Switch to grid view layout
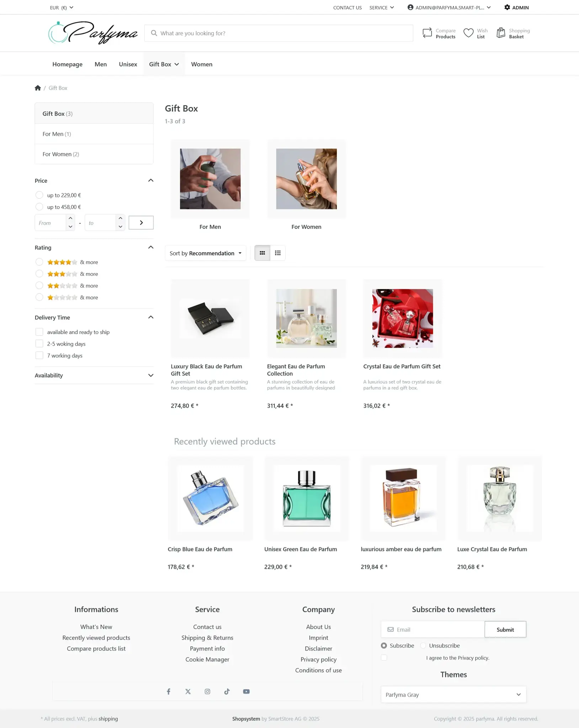 click(262, 253)
